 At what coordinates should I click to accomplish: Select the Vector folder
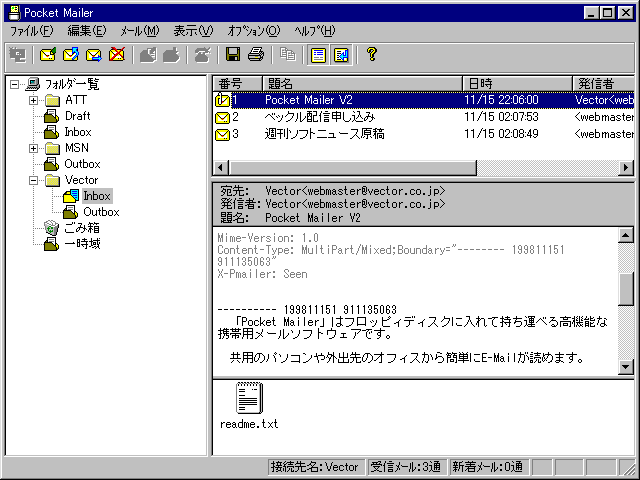81,180
